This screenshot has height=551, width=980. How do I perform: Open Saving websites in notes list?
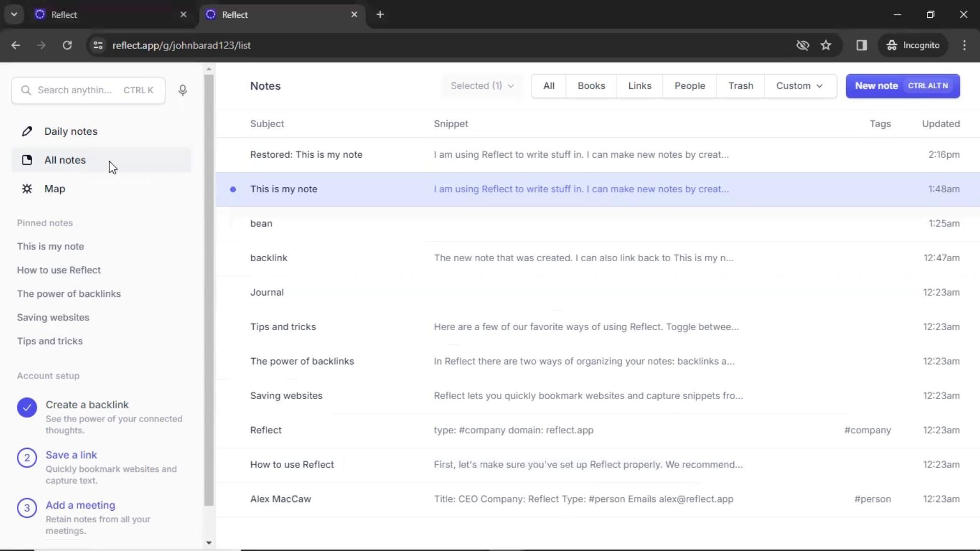pos(598,396)
